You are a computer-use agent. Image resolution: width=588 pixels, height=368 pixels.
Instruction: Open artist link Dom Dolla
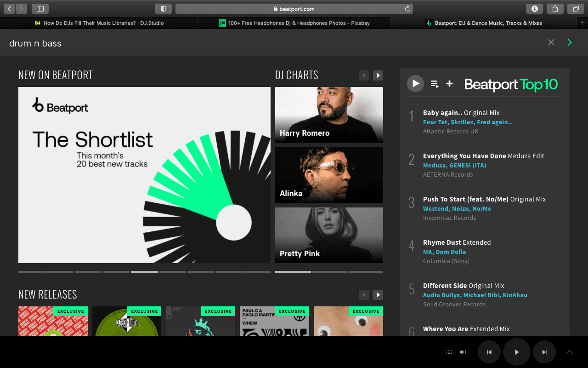[x=451, y=252]
